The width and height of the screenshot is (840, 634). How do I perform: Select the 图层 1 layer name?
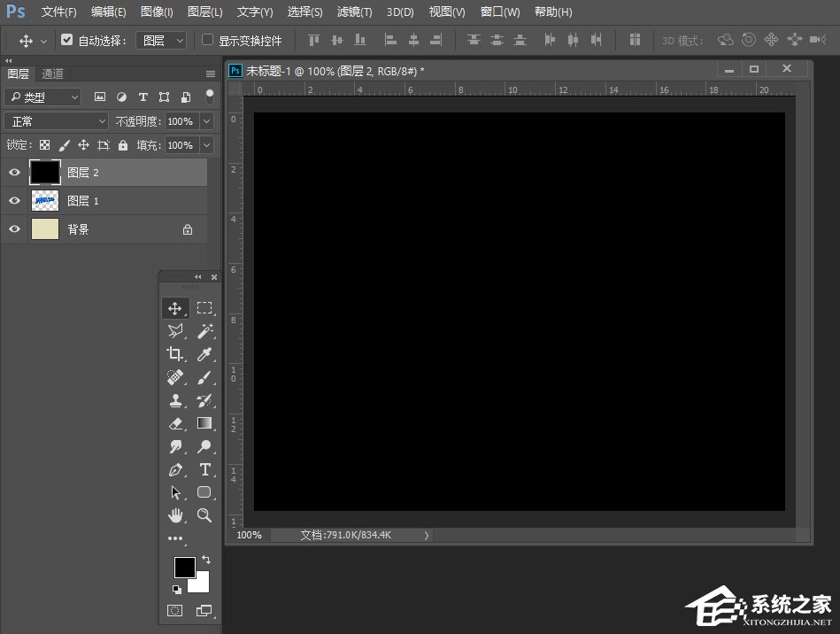83,201
